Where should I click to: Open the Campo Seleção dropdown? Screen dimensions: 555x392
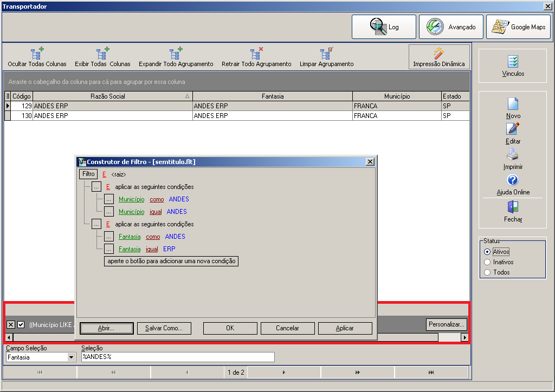tap(72, 357)
